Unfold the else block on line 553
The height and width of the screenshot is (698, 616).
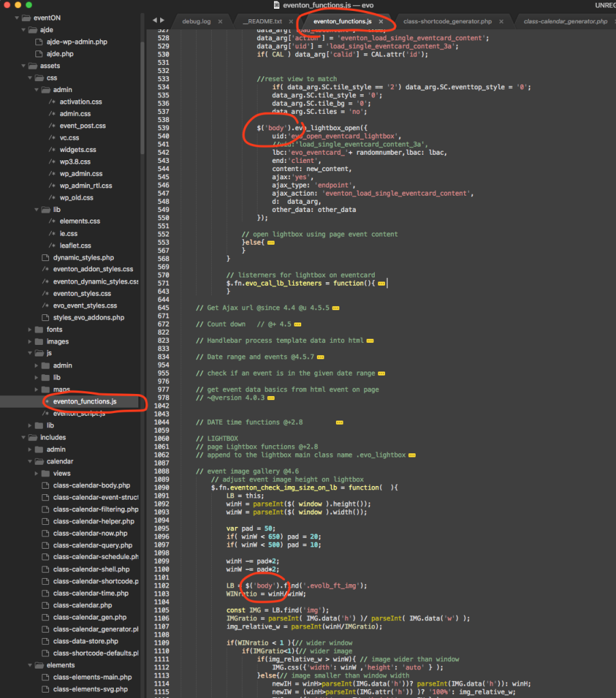[x=271, y=243]
